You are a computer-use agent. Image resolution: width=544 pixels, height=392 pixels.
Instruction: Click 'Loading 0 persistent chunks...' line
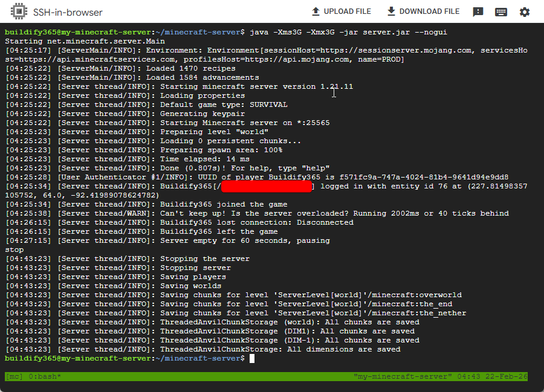[153, 141]
